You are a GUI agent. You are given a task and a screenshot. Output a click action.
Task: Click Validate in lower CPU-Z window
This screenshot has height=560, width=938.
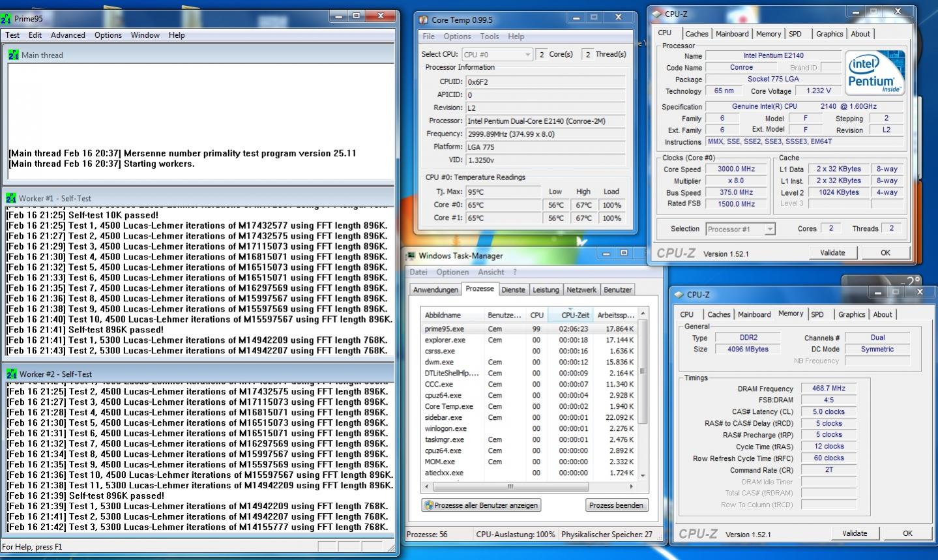855,533
